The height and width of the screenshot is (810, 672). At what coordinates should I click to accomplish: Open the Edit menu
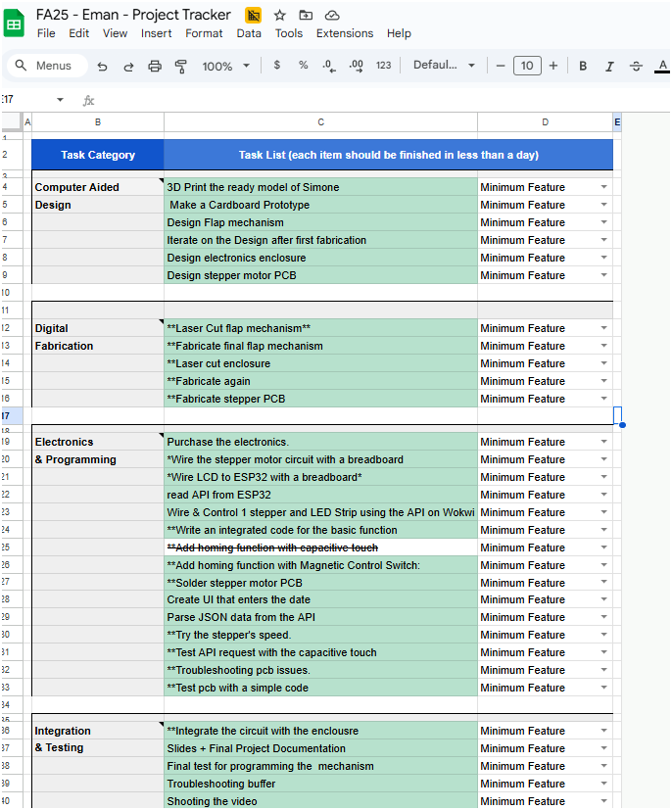coord(79,33)
